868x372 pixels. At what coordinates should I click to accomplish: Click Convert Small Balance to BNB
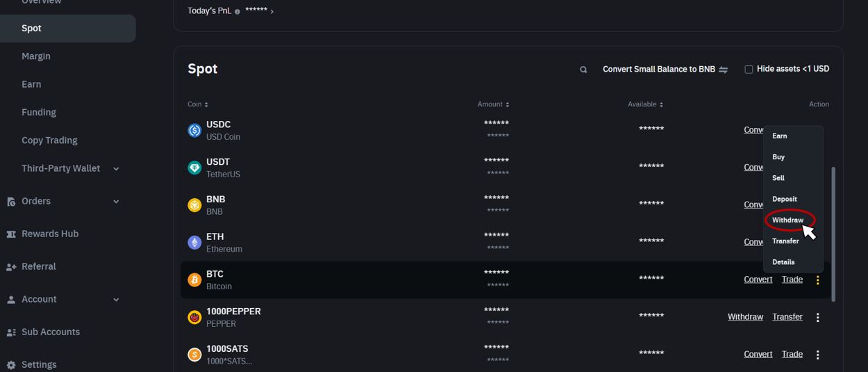[659, 69]
